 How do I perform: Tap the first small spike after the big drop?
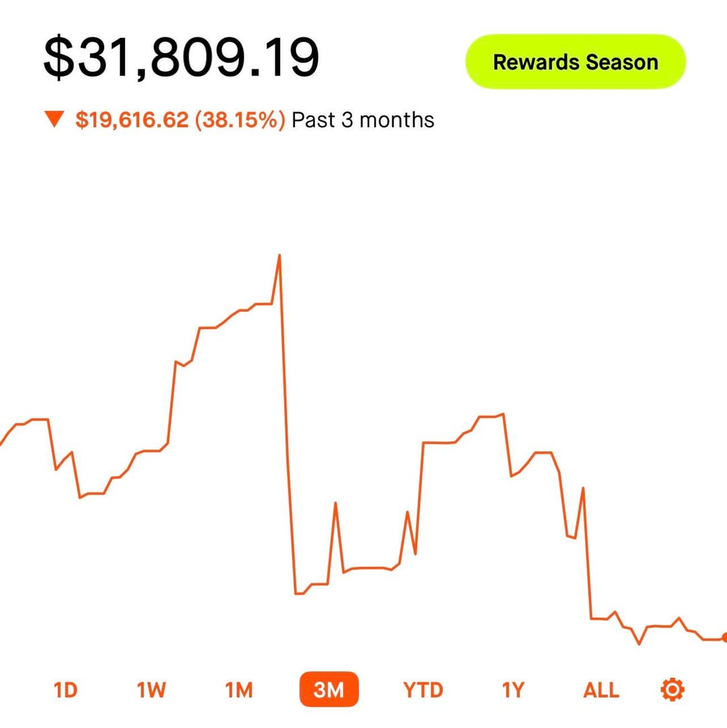pos(335,503)
